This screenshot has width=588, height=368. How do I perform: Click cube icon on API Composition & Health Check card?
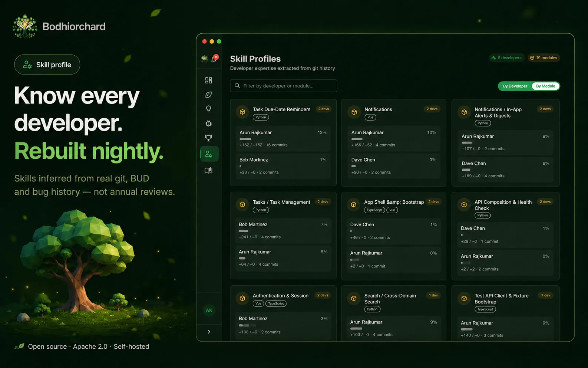[x=464, y=204]
